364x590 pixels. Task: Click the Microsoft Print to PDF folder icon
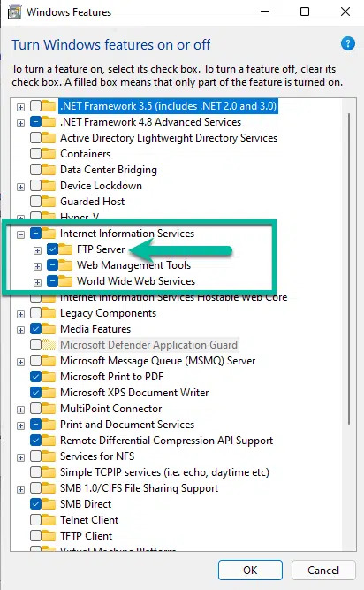coord(49,377)
